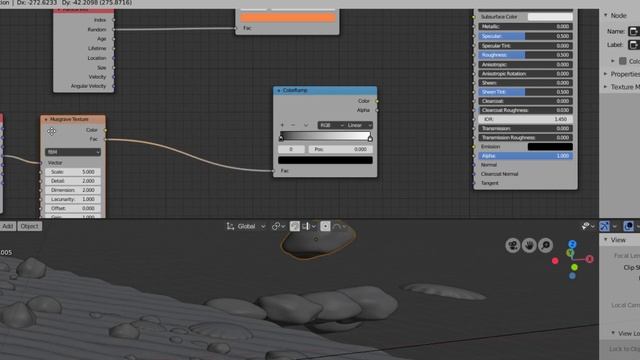Click the Node Name field icon

pyautogui.click(x=633, y=31)
